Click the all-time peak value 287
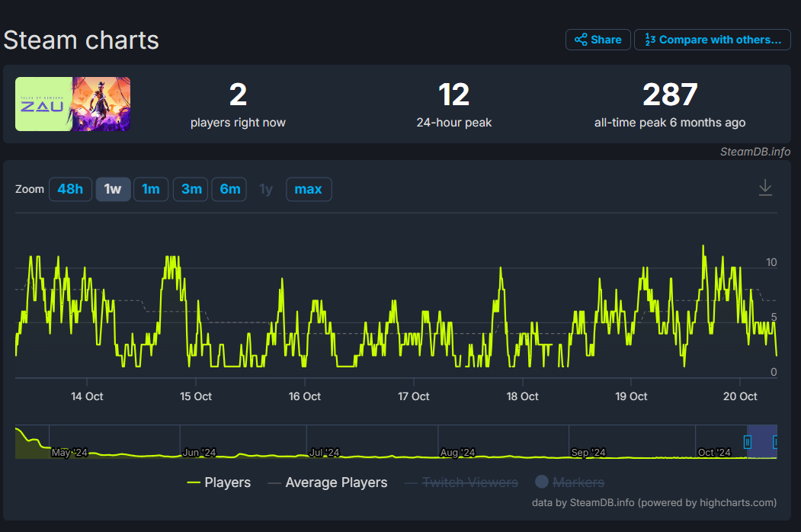801x532 pixels. (x=670, y=95)
